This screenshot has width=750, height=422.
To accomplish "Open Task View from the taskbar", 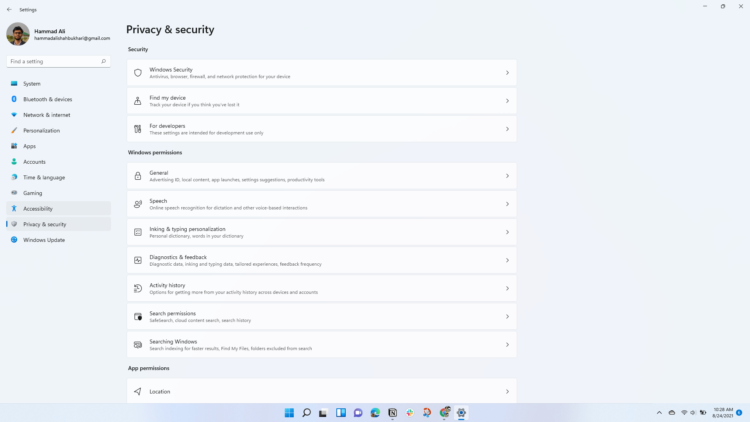I will point(323,412).
